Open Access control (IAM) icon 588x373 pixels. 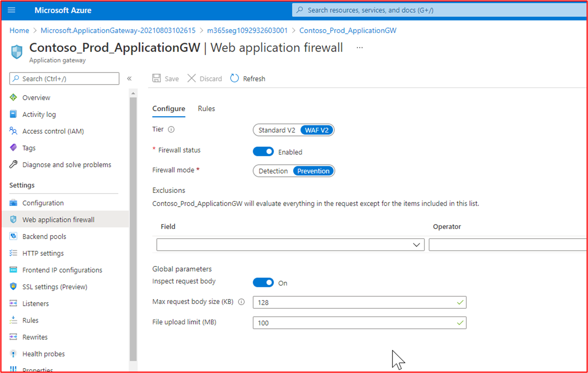14,131
